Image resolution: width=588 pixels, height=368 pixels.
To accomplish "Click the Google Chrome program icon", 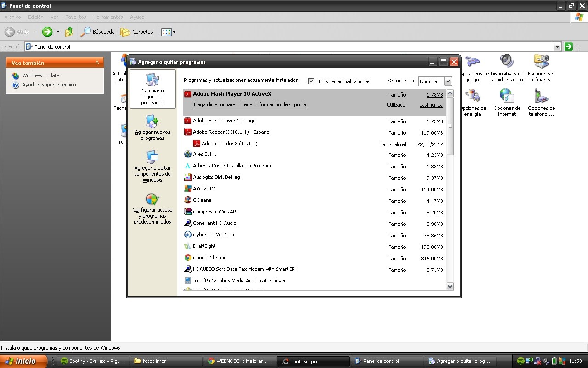I will tap(187, 258).
